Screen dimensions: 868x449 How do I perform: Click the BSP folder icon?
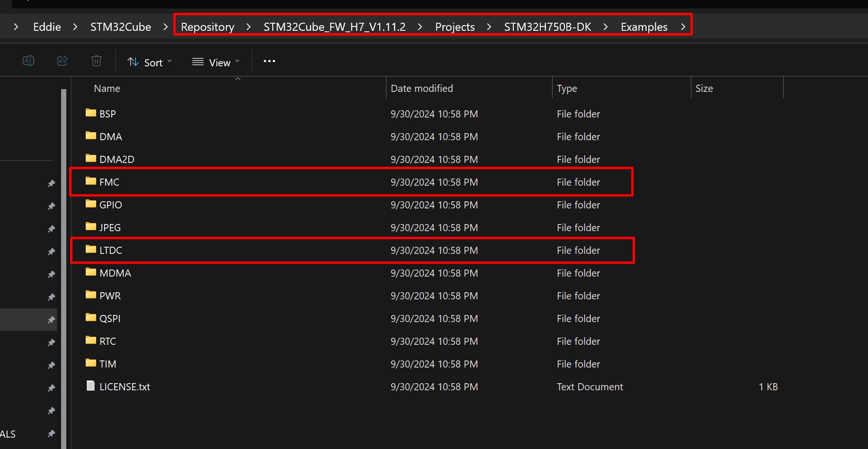point(91,113)
